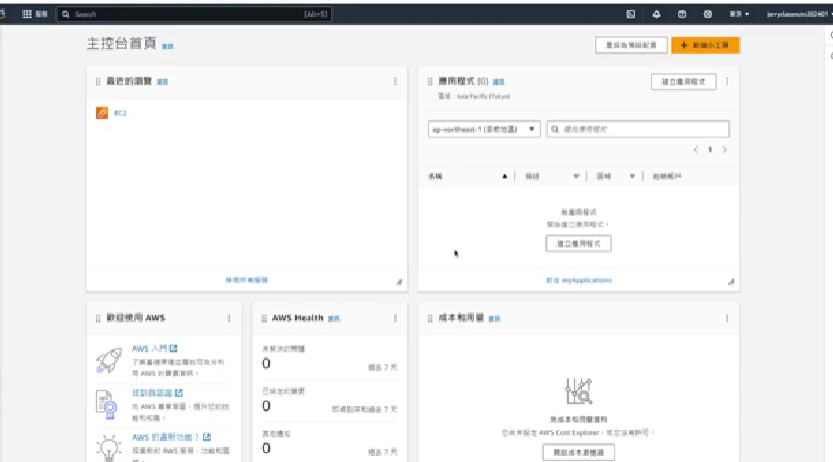The width and height of the screenshot is (833, 462).
Task: Open the EC2 recently visited link
Action: (120, 113)
